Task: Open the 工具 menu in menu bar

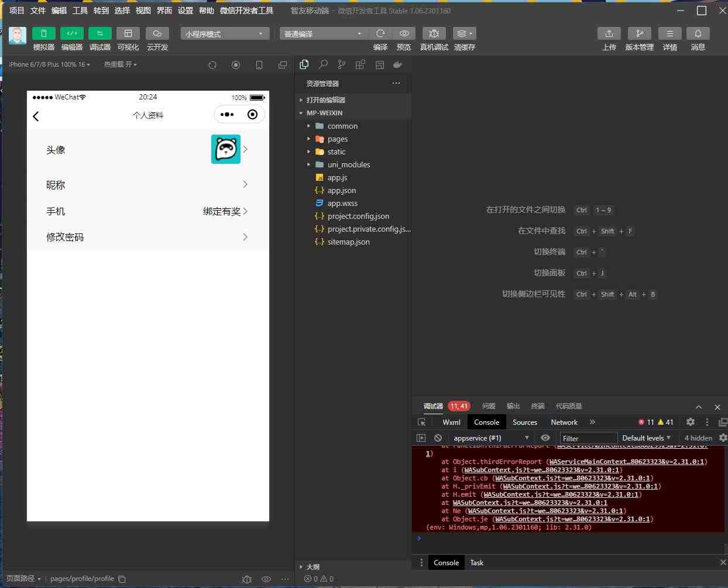Action: 80,10
